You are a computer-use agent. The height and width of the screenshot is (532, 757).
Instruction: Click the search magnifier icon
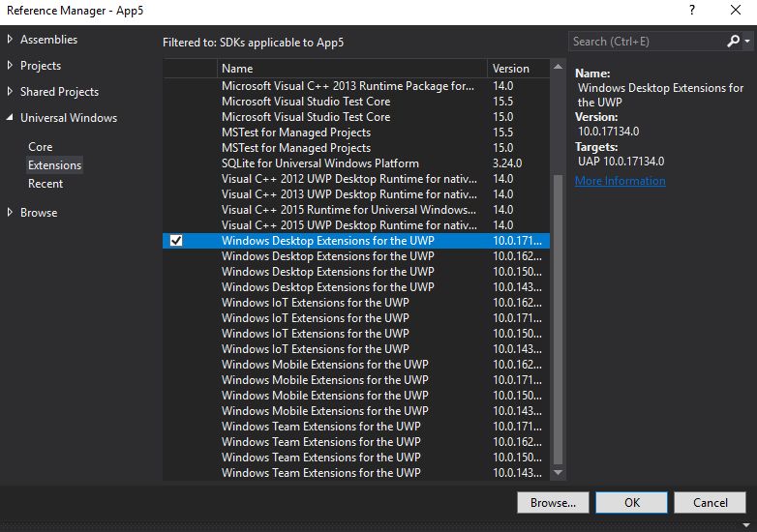coord(734,42)
